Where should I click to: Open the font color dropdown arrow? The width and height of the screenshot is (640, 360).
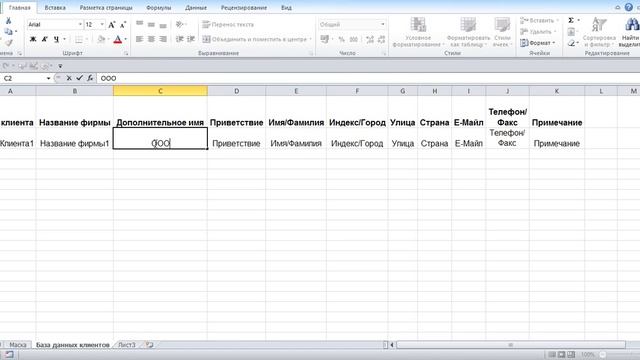click(x=125, y=39)
